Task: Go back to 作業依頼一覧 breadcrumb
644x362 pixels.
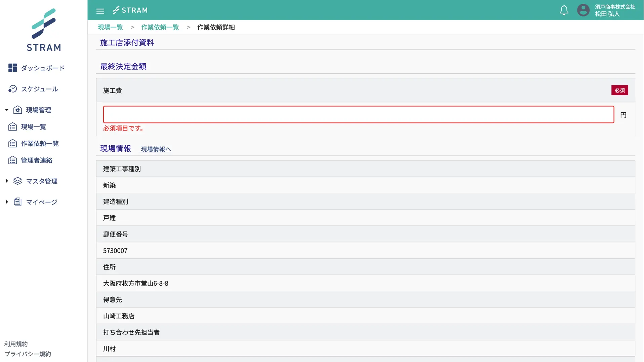Action: pyautogui.click(x=160, y=27)
